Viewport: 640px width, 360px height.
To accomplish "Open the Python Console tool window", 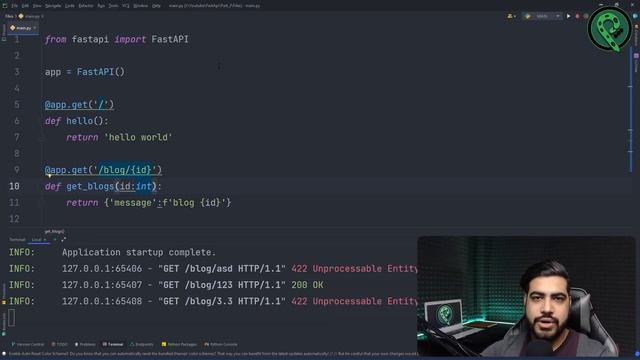I will 220,344.
